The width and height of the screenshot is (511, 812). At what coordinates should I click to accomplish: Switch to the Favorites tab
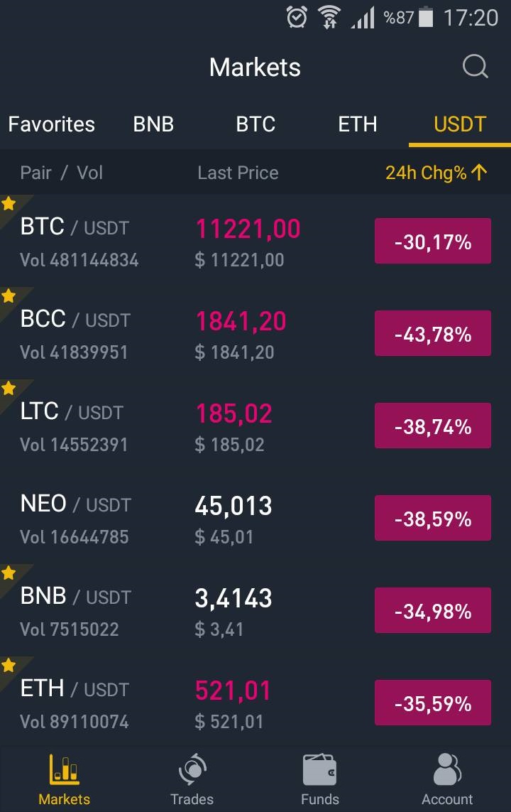click(x=52, y=124)
